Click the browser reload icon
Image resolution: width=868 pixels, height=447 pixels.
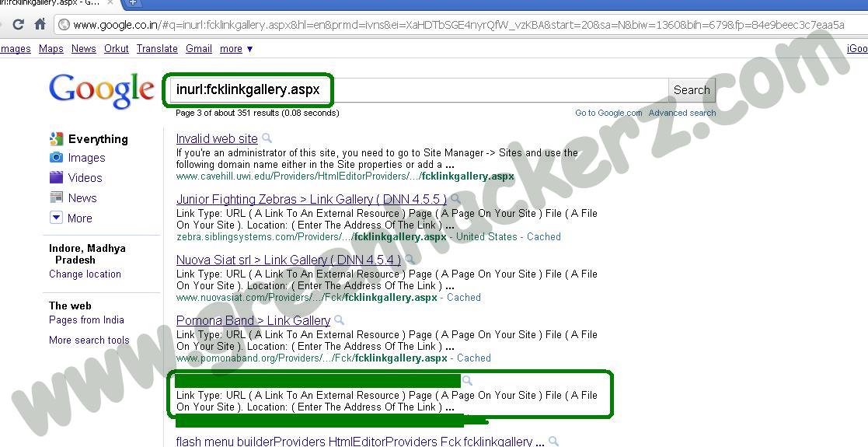[19, 24]
